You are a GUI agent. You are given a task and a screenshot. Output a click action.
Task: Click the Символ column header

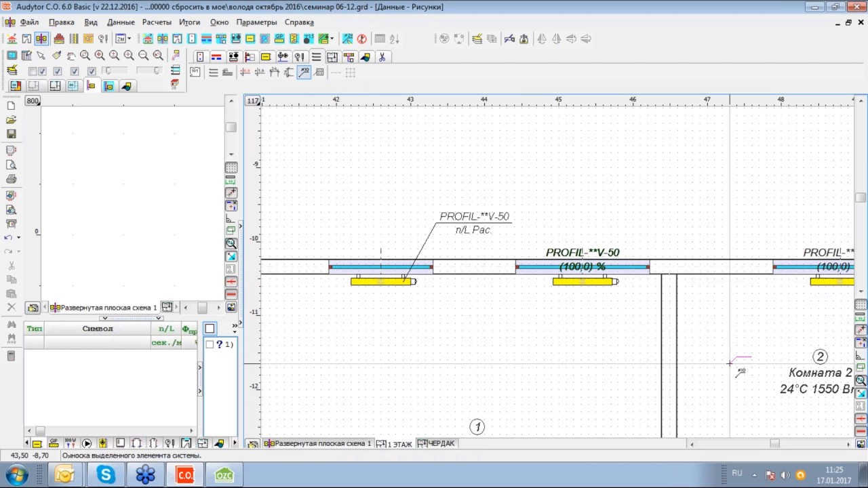[x=97, y=329]
